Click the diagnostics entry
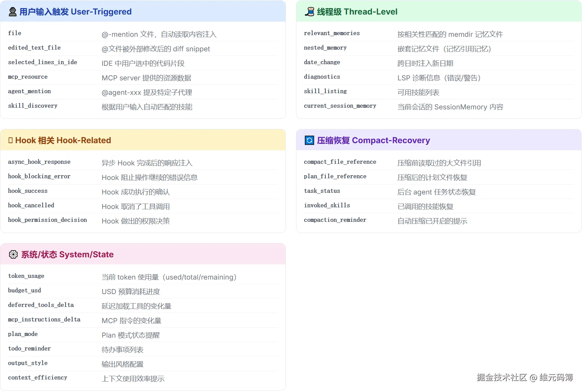Screen dimensions: 583x392 322,77
